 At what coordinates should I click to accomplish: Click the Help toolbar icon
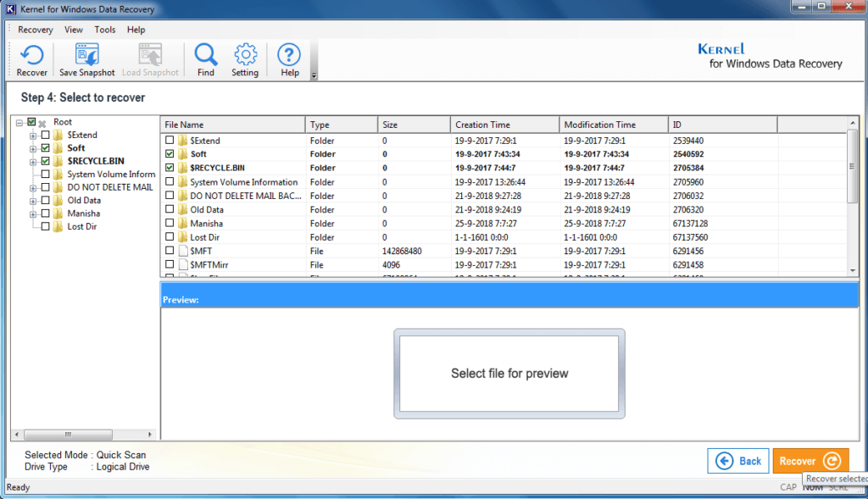click(x=289, y=58)
